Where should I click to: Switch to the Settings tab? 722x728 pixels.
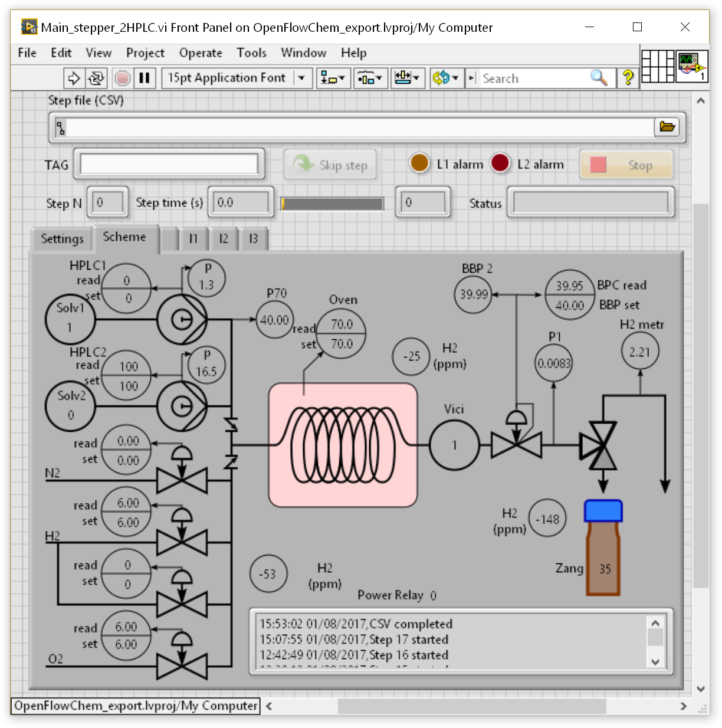click(62, 238)
